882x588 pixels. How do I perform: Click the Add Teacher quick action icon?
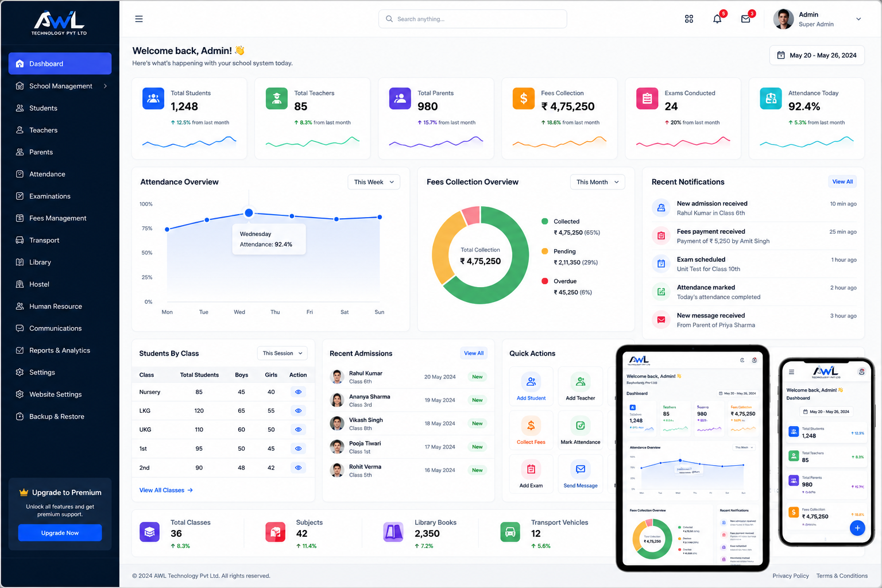(581, 381)
